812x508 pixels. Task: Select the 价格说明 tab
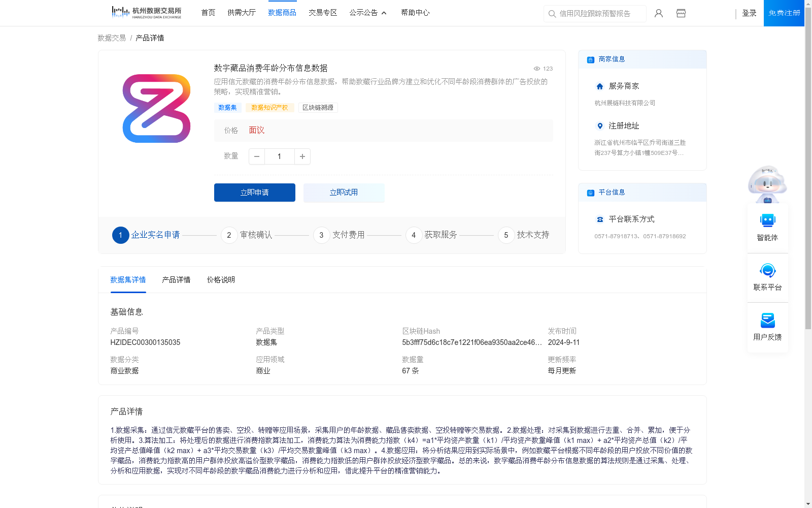(221, 280)
